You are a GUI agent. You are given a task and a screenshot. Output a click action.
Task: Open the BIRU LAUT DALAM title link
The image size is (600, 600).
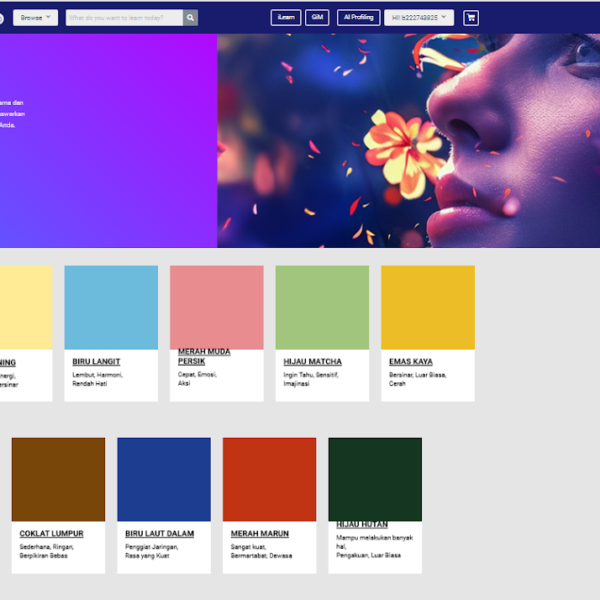tap(160, 533)
